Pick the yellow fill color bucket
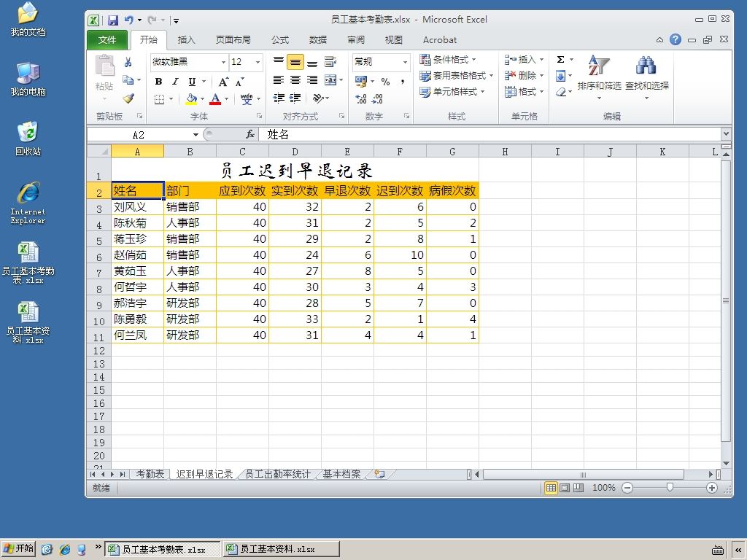This screenshot has width=747, height=560. 192,99
